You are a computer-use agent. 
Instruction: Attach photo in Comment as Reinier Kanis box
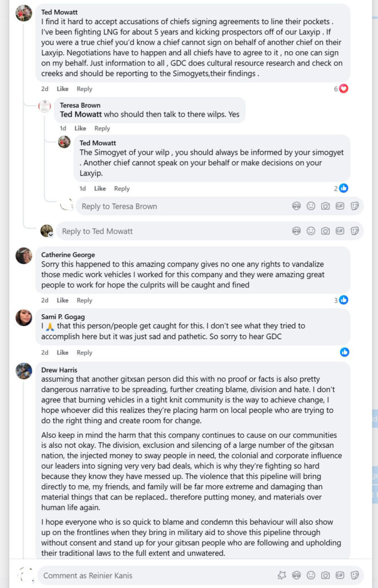pos(325,575)
